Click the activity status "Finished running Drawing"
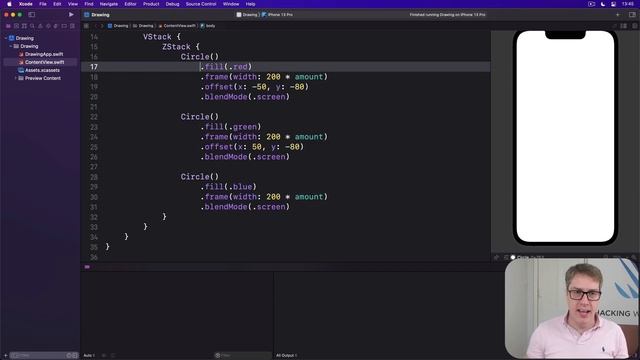640x360 pixels. coord(447,15)
